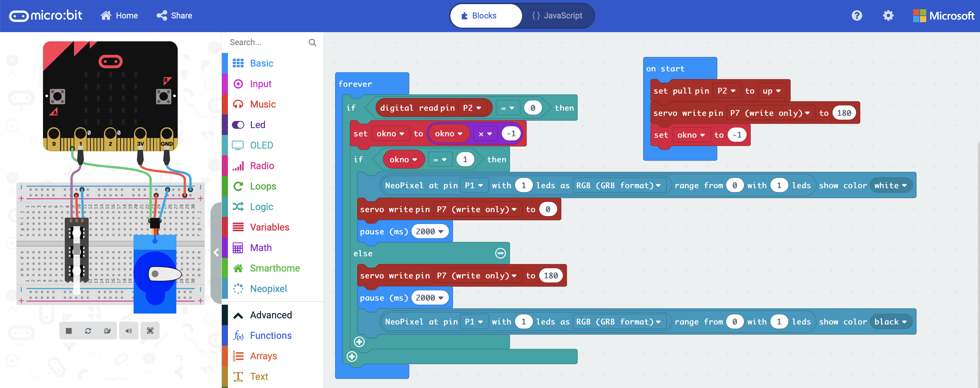This screenshot has height=388, width=980.
Task: Click the Share button
Action: coord(174,16)
